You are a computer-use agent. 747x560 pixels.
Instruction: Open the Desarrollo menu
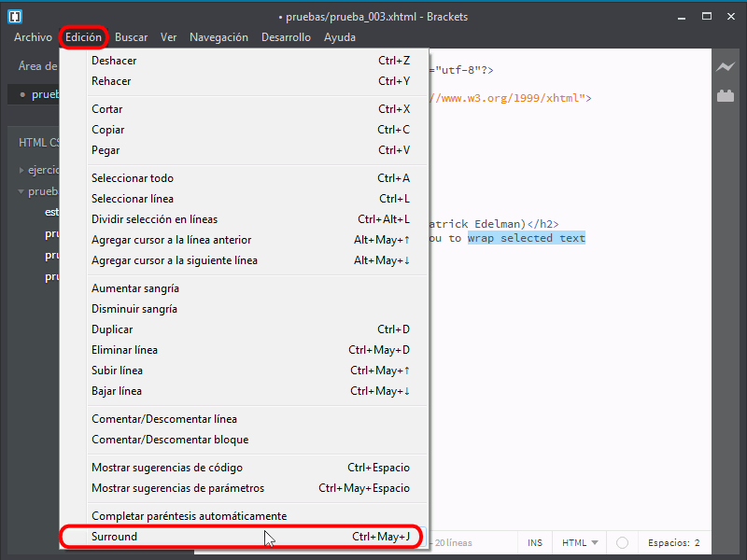coord(286,37)
